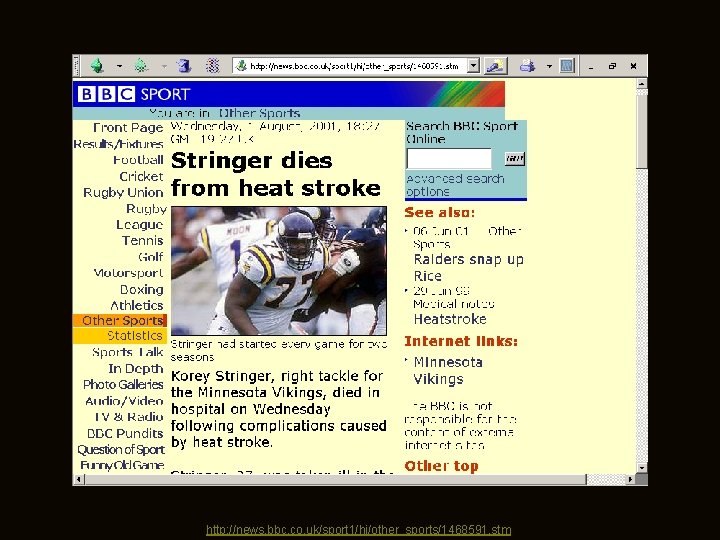Open the Rugby Union section
720x540 pixels.
123,192
